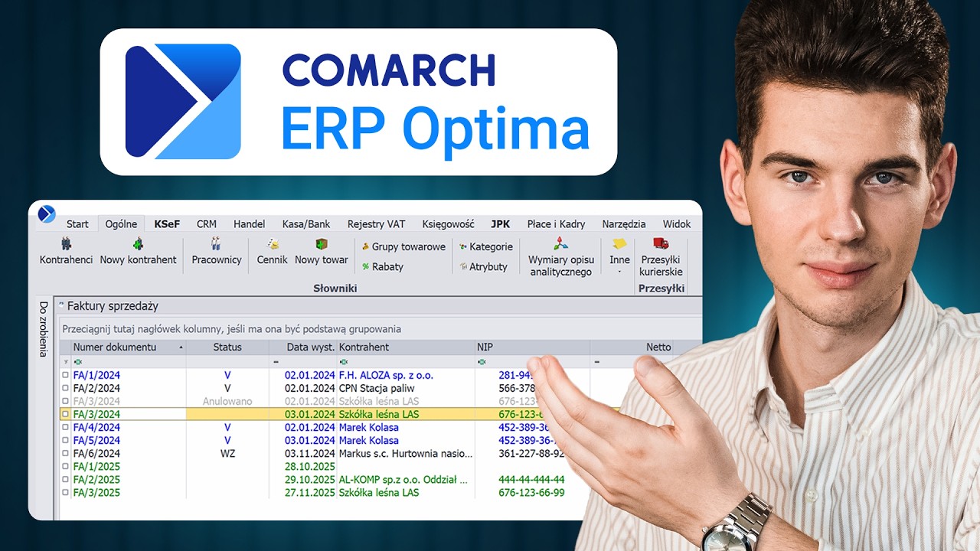This screenshot has width=980, height=551.
Task: Click filter icon under Numer dokumentu column
Action: pos(77,362)
